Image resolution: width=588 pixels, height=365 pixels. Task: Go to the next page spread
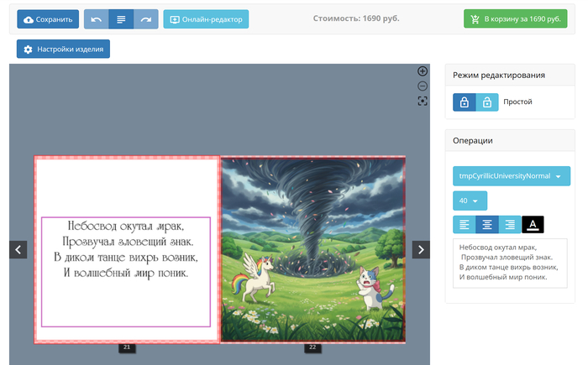421,249
